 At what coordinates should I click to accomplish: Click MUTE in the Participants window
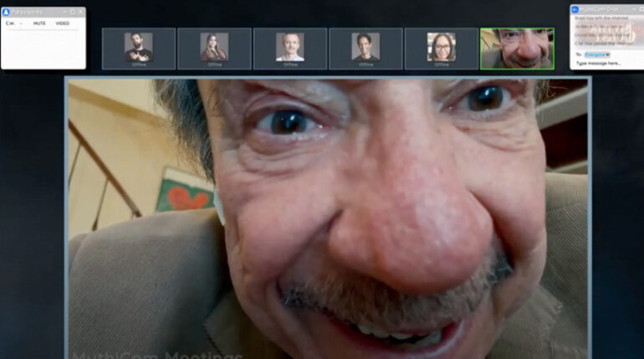39,23
